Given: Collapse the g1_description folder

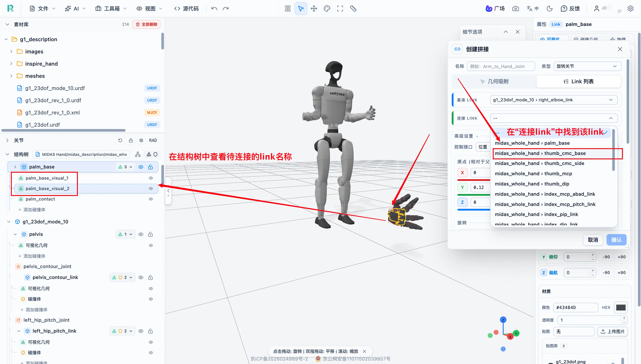Looking at the screenshot, I should [x=6, y=39].
